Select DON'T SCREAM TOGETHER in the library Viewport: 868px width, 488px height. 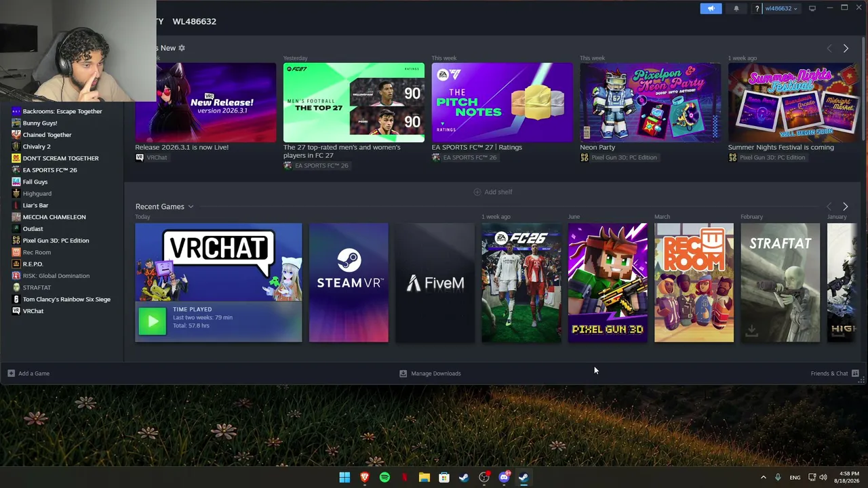click(x=60, y=158)
